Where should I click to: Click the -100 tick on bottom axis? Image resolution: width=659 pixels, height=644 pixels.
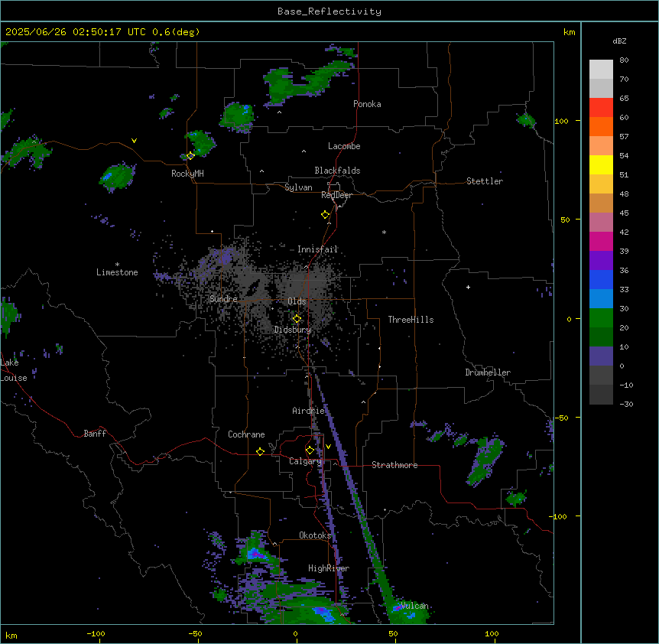[x=96, y=633]
